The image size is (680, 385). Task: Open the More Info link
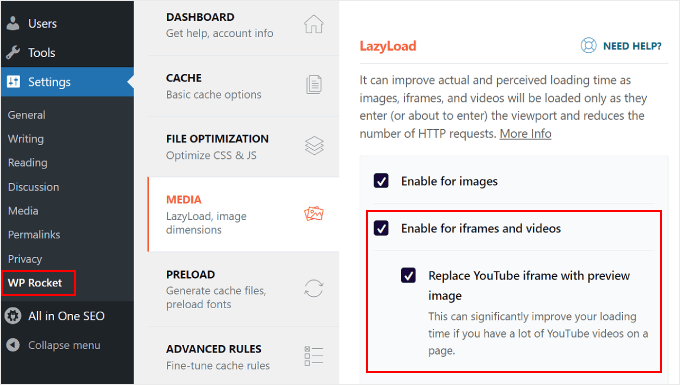tap(525, 134)
